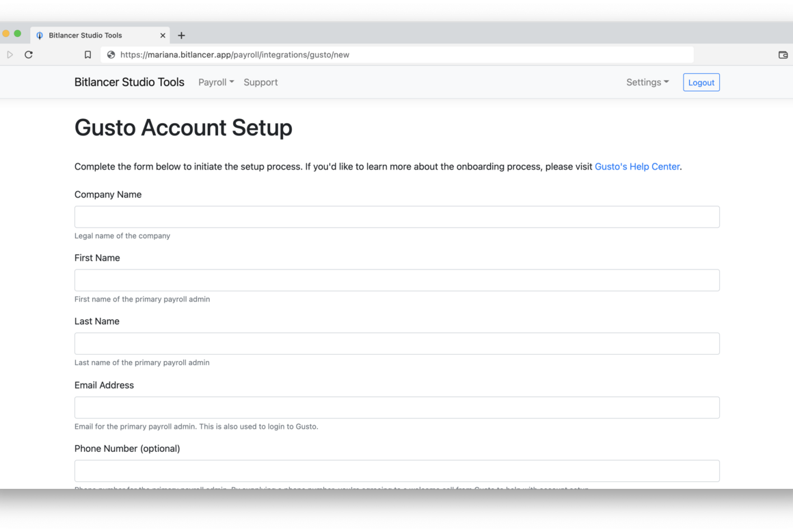Click the Last Name label
Image resolution: width=793 pixels, height=532 pixels.
click(x=96, y=321)
